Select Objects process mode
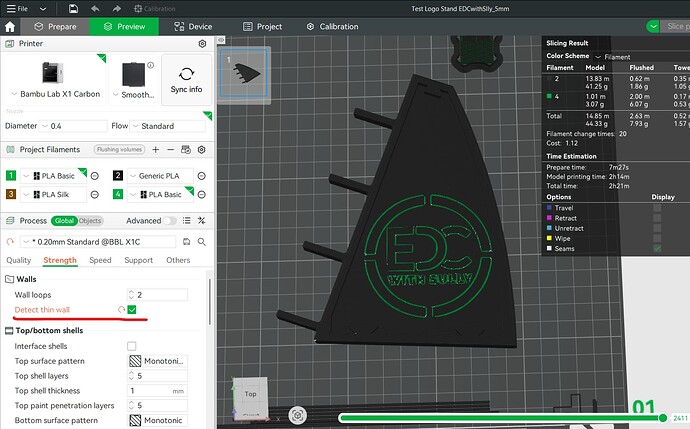 pyautogui.click(x=90, y=221)
